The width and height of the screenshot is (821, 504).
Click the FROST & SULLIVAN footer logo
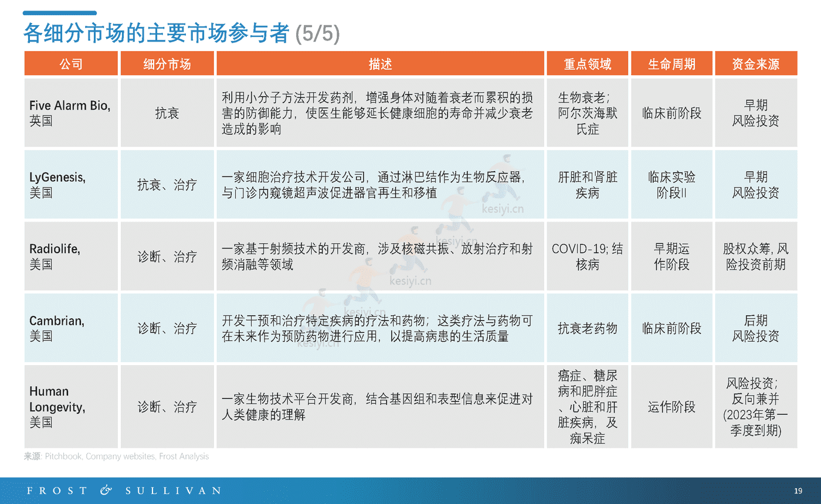[x=124, y=490]
